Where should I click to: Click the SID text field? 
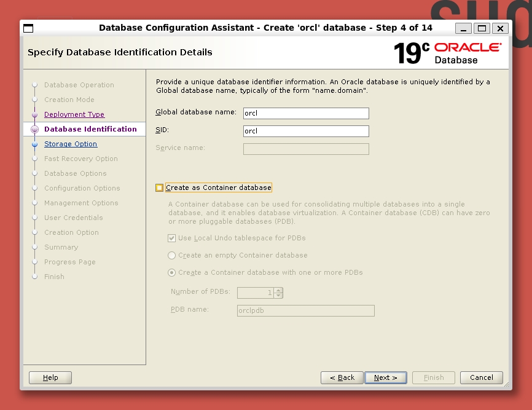[306, 131]
